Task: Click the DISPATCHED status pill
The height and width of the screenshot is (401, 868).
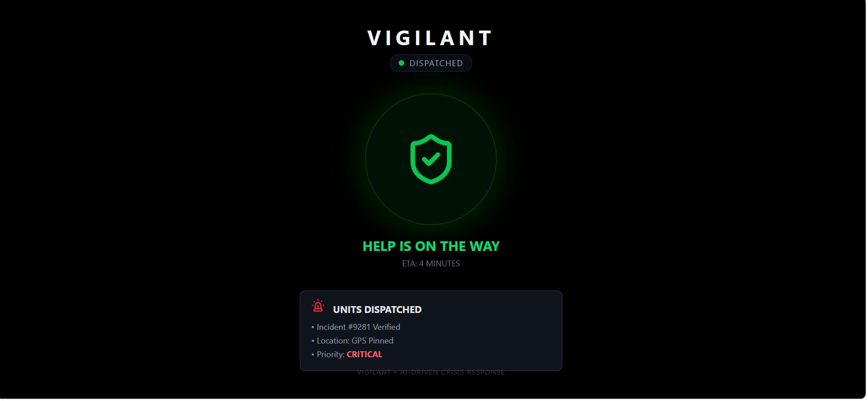Action: click(431, 63)
